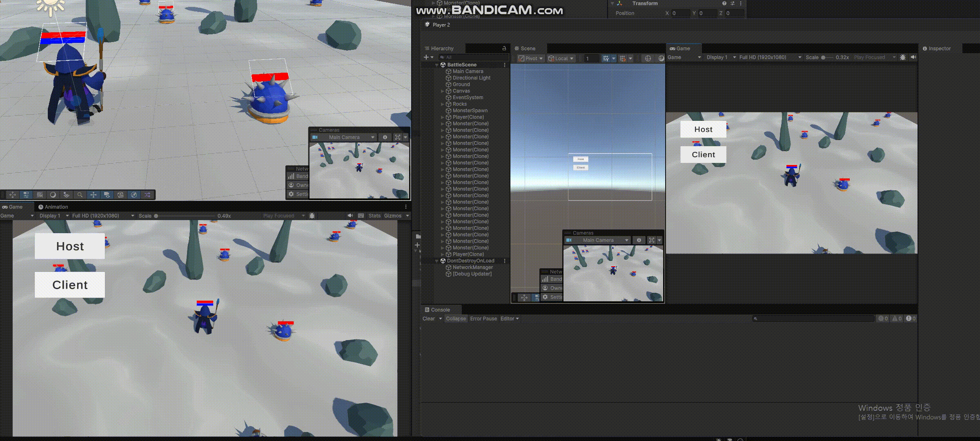The width and height of the screenshot is (980, 441).
Task: Expand Canvas in the Hierarchy
Action: coord(442,91)
